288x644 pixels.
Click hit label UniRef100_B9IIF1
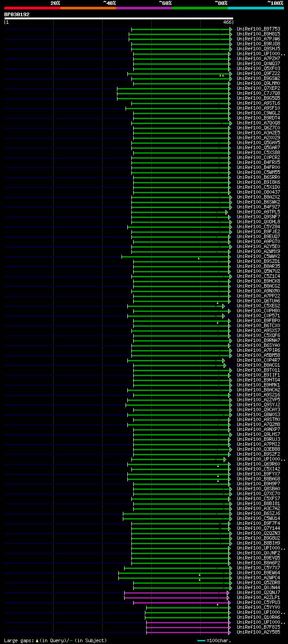[258, 375]
